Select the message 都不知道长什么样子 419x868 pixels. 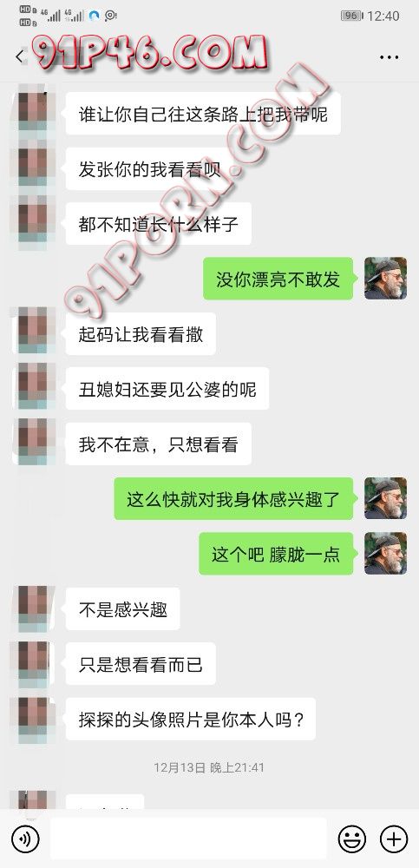coord(158,224)
